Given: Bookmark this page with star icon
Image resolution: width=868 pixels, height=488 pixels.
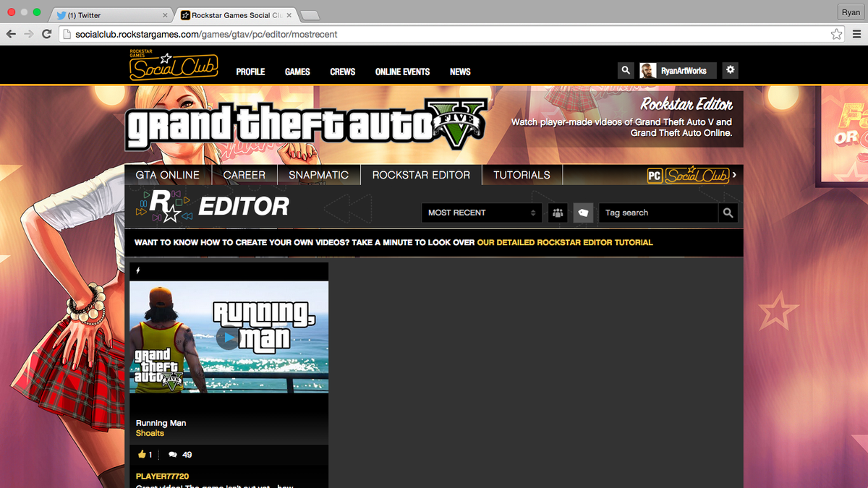Looking at the screenshot, I should [x=836, y=34].
